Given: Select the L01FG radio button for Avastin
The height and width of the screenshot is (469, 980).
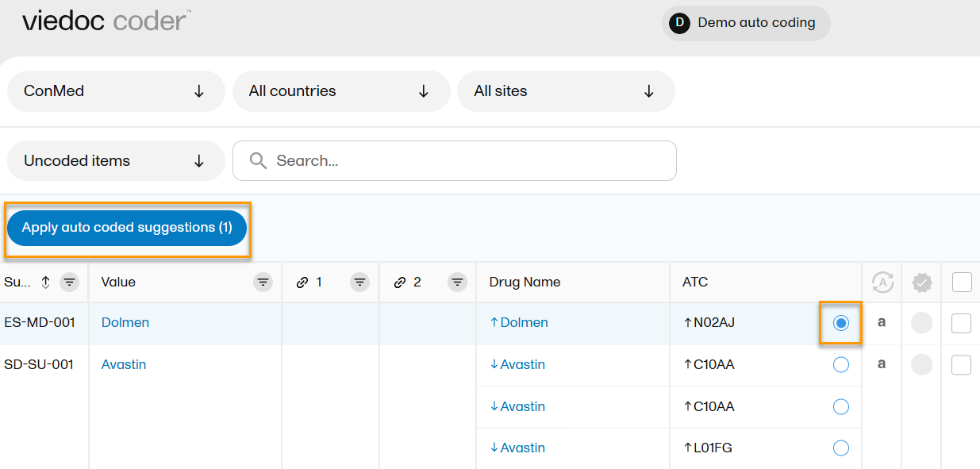Looking at the screenshot, I should coord(841,448).
